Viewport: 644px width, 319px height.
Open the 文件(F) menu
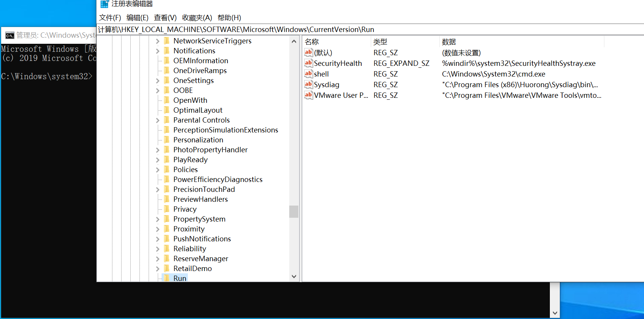click(x=110, y=18)
